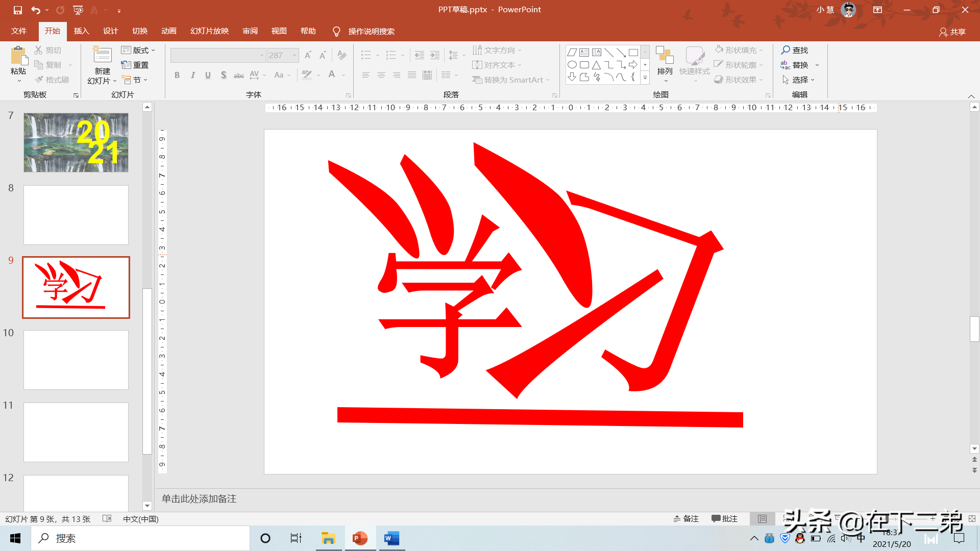Center-align text in the paragraph group
The width and height of the screenshot is (980, 551).
pos(381,75)
